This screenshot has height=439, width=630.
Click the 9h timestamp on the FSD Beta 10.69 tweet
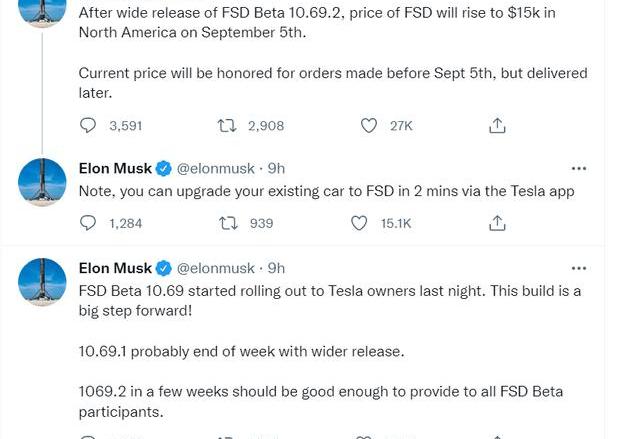click(x=276, y=268)
